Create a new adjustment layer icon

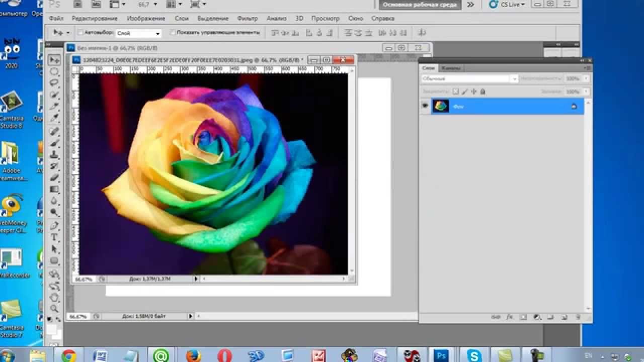tap(536, 317)
